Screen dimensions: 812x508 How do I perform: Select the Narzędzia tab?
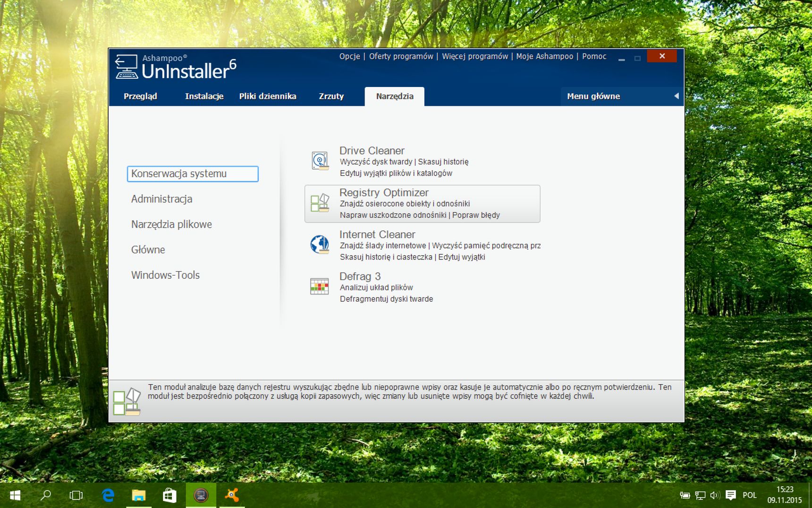(x=395, y=96)
